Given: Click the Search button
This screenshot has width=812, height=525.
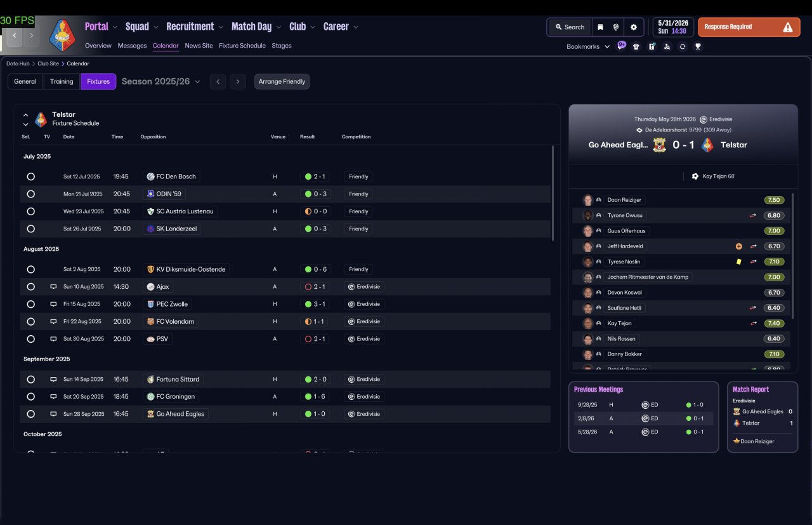Looking at the screenshot, I should point(569,27).
